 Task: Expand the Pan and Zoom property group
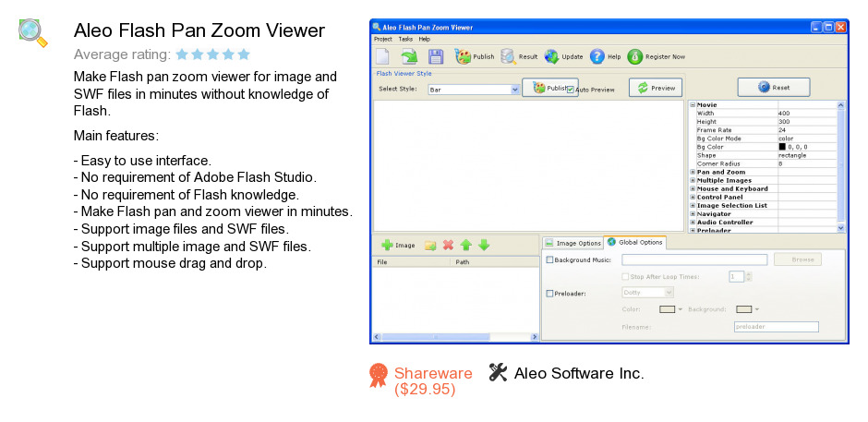pos(693,173)
